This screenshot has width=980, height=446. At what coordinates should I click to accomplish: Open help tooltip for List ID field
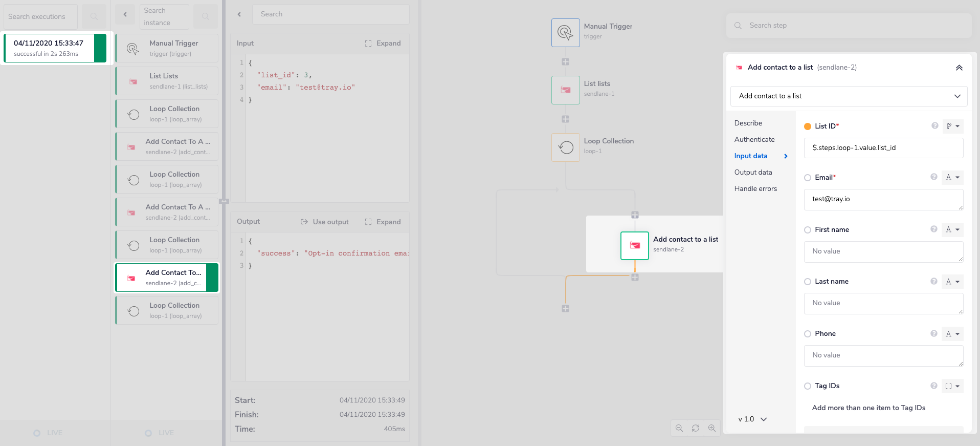tap(934, 126)
